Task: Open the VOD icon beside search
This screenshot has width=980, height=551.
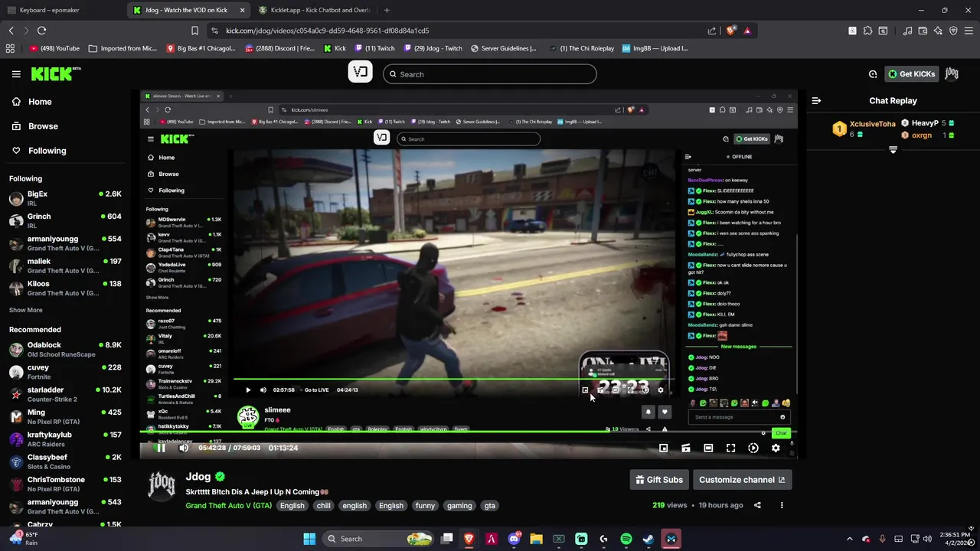Action: pyautogui.click(x=361, y=73)
